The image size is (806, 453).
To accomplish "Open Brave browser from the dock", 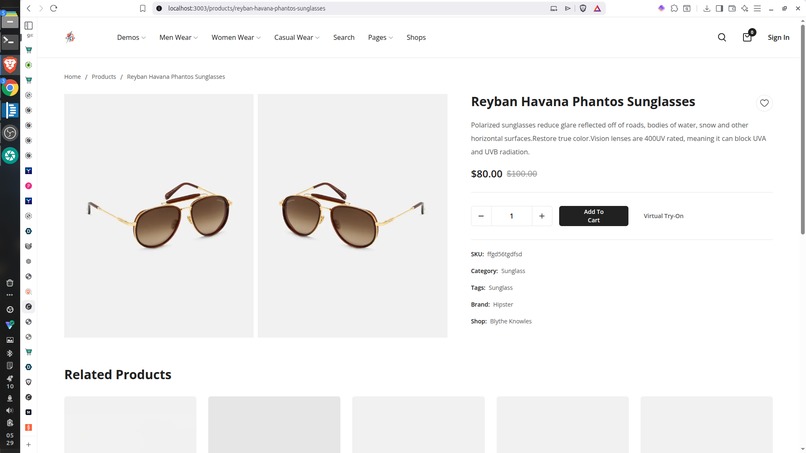I will pos(10,64).
